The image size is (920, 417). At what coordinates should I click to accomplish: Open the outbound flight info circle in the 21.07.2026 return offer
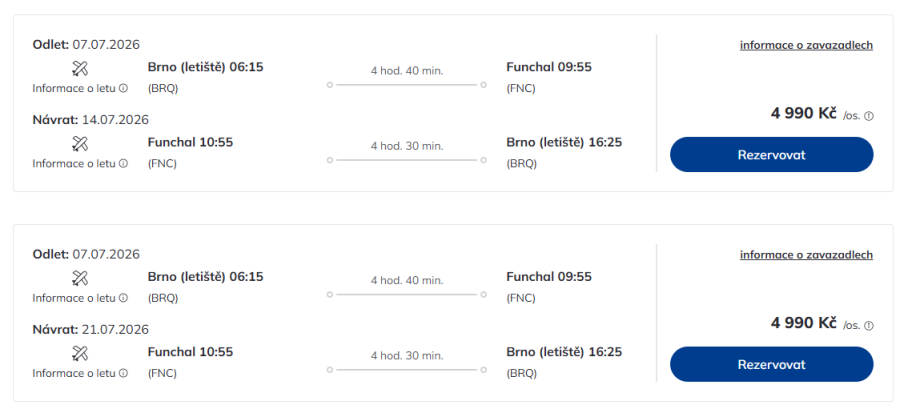(123, 298)
